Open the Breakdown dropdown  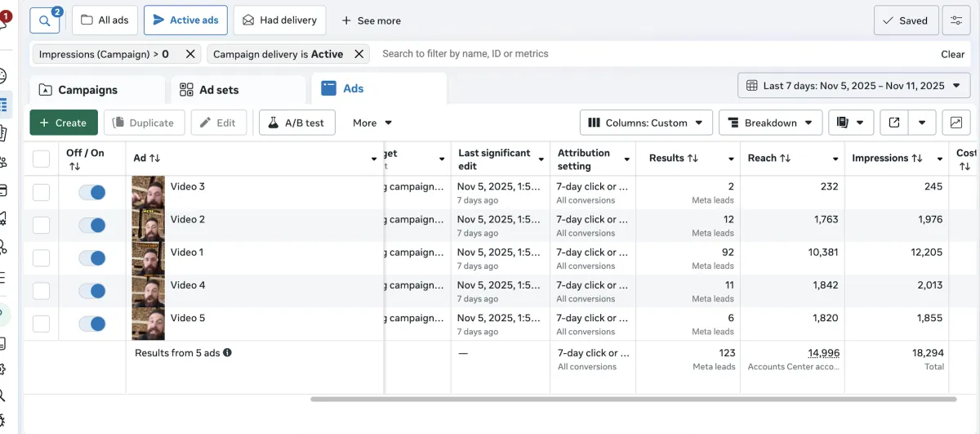coord(770,123)
